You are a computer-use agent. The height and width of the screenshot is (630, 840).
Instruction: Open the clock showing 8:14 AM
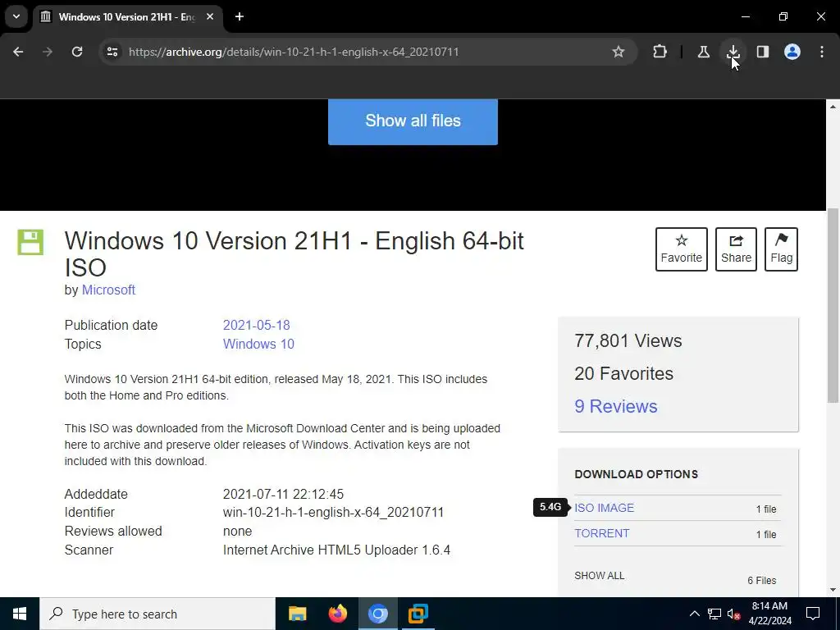pos(769,614)
